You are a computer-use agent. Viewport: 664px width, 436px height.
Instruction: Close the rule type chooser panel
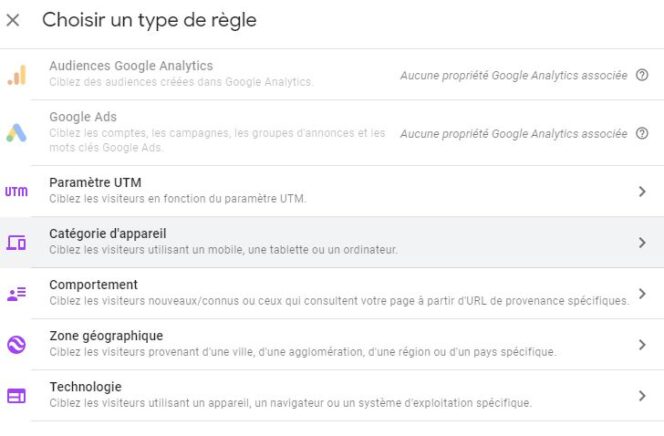13,20
